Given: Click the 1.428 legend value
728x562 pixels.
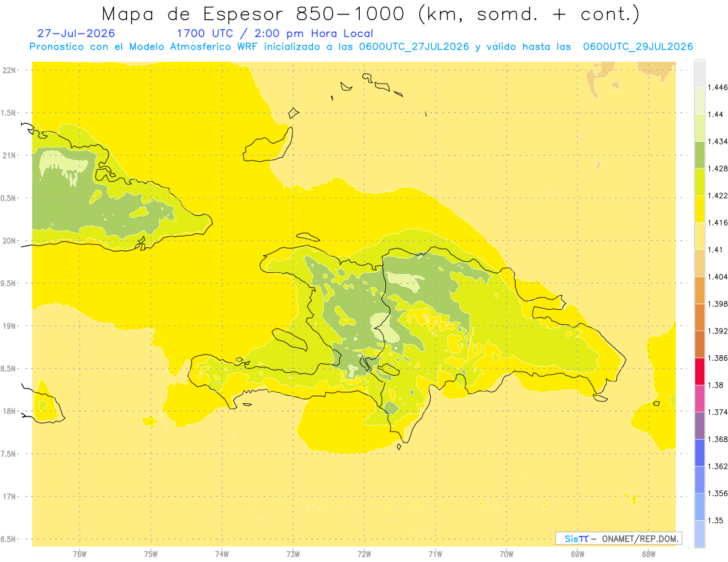Looking at the screenshot, I should (717, 169).
